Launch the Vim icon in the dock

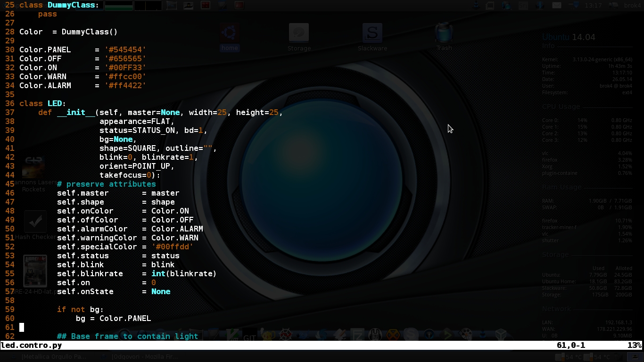[x=232, y=335]
